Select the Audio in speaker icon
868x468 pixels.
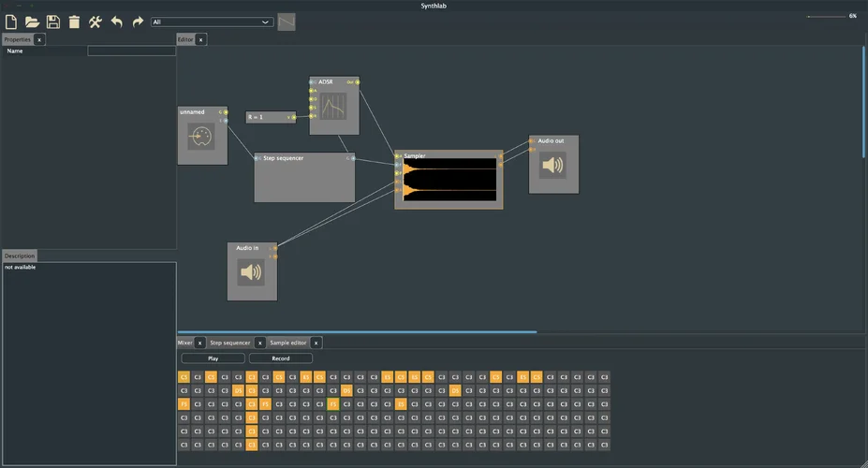(251, 271)
